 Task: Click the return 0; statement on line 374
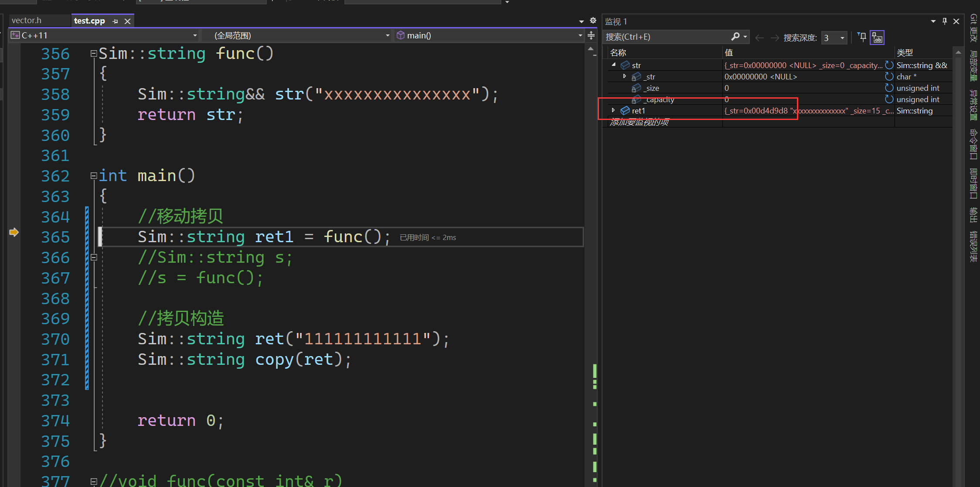point(181,421)
